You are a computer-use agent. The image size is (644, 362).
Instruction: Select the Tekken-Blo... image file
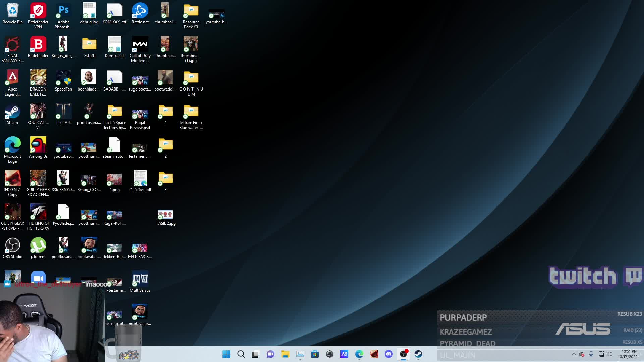tap(114, 251)
